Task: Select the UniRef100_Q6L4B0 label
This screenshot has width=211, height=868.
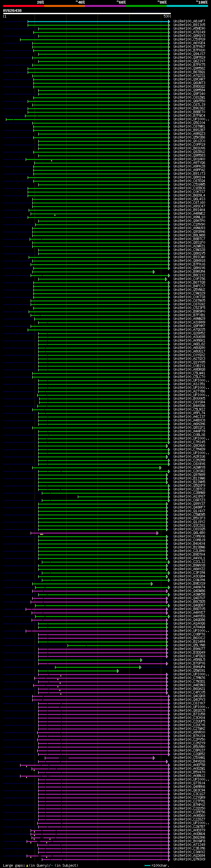Action: click(190, 533)
